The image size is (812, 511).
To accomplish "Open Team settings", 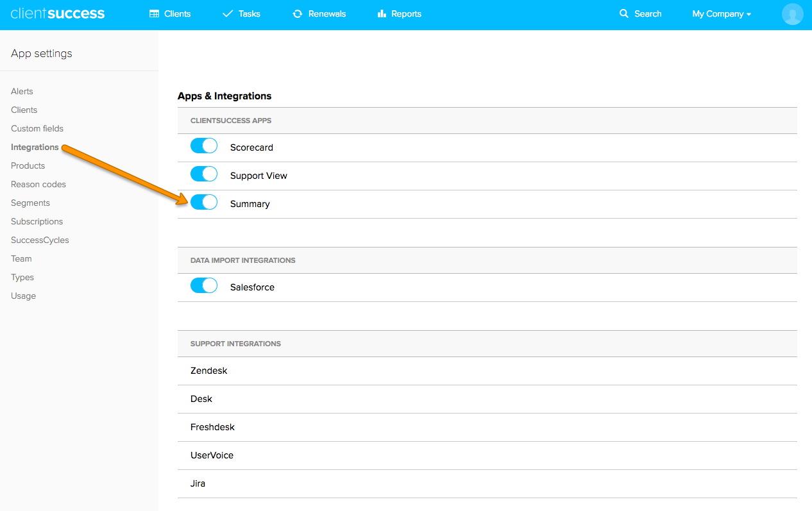I will [21, 258].
